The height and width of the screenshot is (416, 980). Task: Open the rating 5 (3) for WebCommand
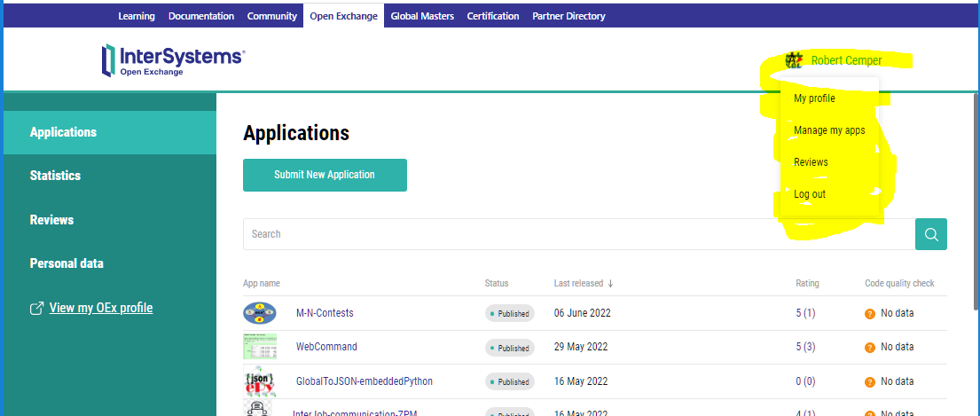coord(805,348)
